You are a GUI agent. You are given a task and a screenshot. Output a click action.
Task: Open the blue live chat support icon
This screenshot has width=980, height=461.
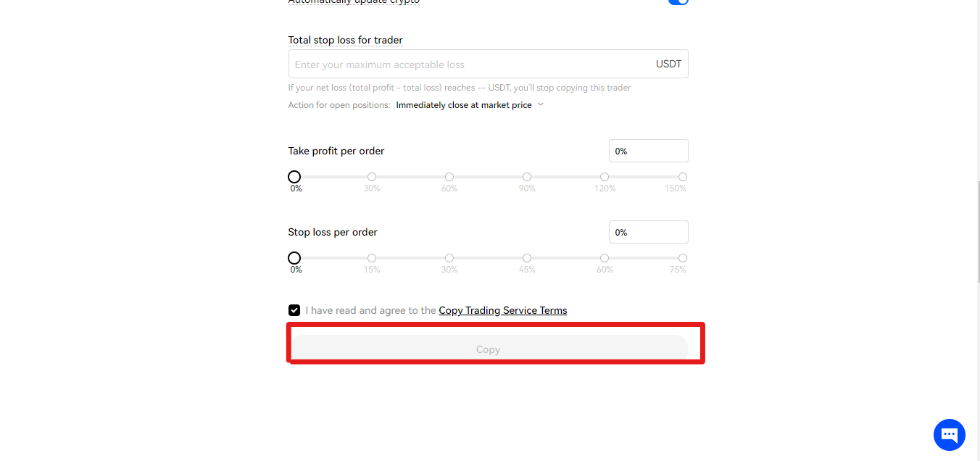pos(949,435)
